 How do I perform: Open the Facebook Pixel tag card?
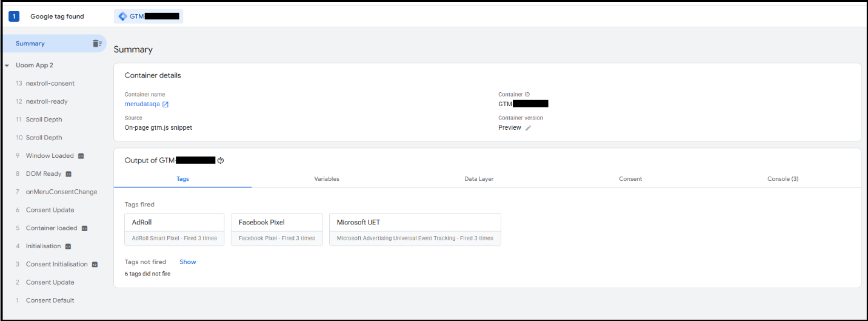coord(276,229)
